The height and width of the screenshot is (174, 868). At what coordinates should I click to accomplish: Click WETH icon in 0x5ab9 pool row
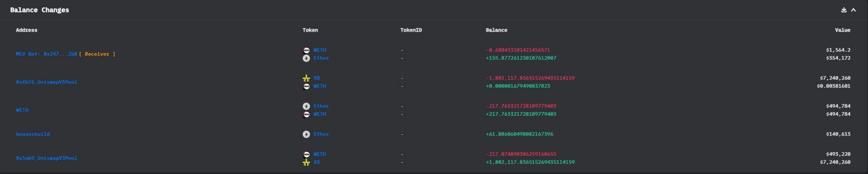click(x=306, y=154)
